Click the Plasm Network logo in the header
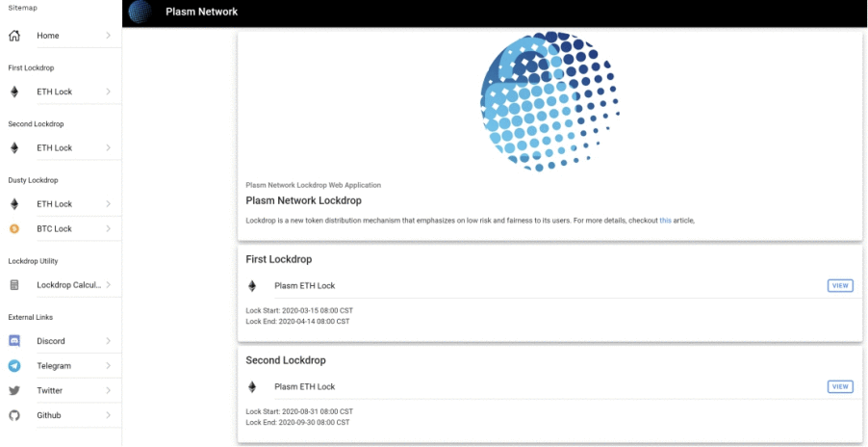868x447 pixels. [140, 13]
